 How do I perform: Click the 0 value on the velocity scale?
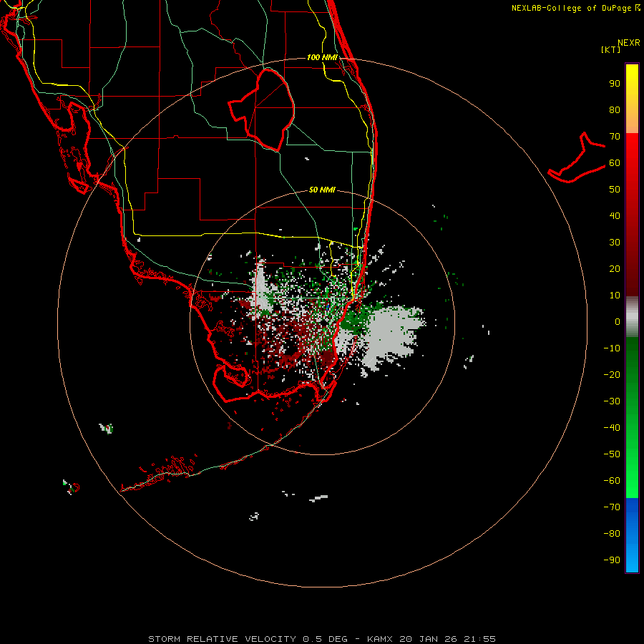pos(618,322)
